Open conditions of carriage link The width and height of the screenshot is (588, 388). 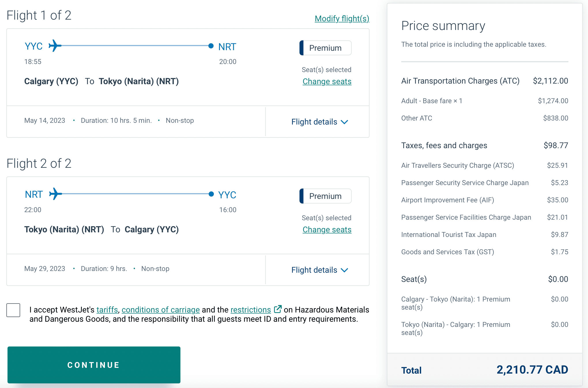161,310
